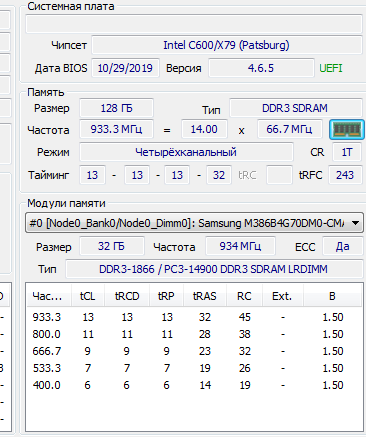This screenshot has height=437, width=366.
Task: Click RC value 26 in 533.3 row
Action: coord(244,368)
